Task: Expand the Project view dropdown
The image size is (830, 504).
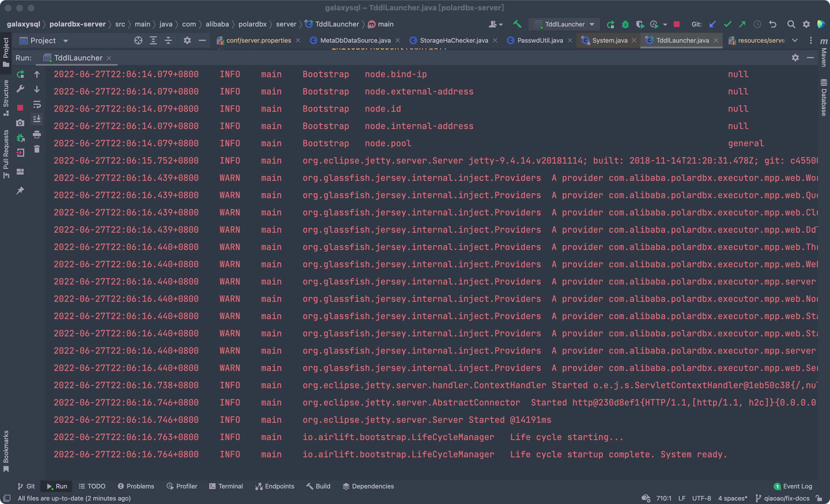Action: [x=66, y=41]
